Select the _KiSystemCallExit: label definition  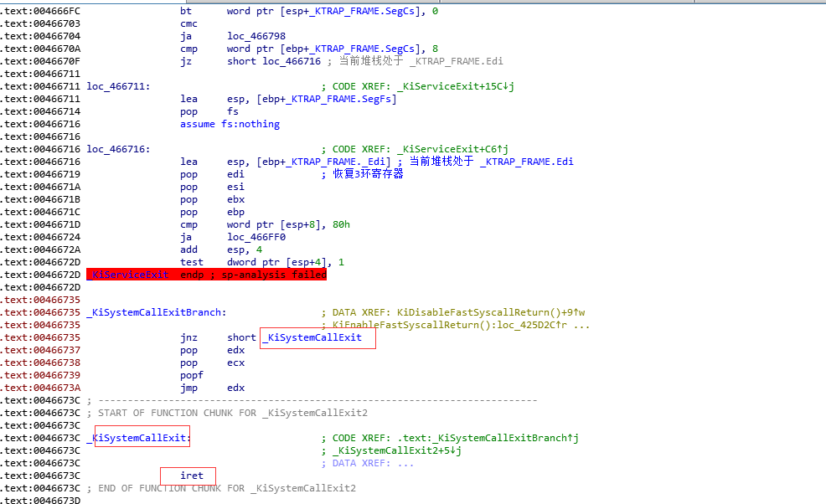pos(138,438)
